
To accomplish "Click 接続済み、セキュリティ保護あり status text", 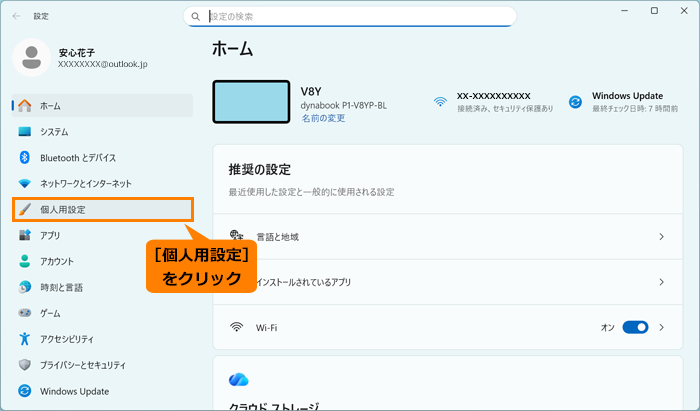I will [x=505, y=108].
